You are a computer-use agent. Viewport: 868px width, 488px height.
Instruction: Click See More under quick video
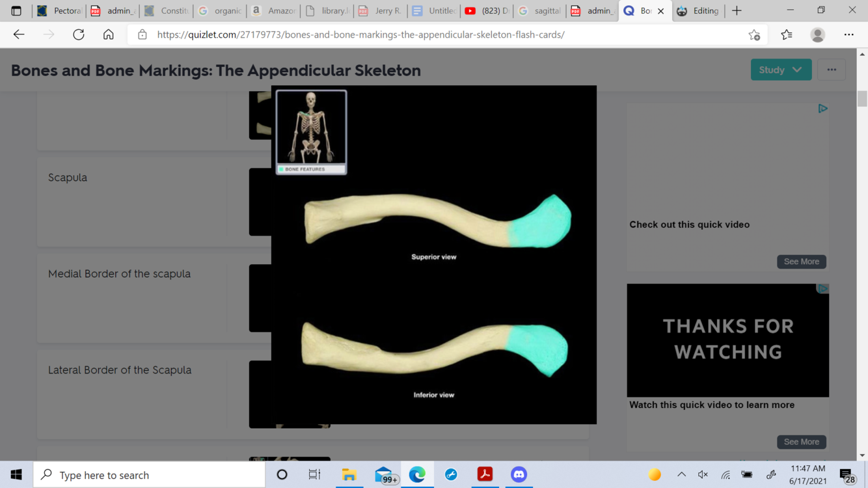(x=802, y=262)
